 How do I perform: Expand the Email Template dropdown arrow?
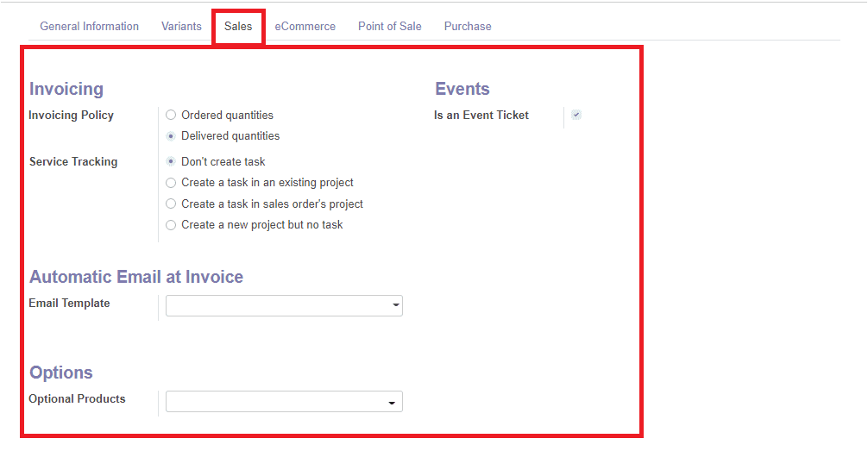point(396,305)
